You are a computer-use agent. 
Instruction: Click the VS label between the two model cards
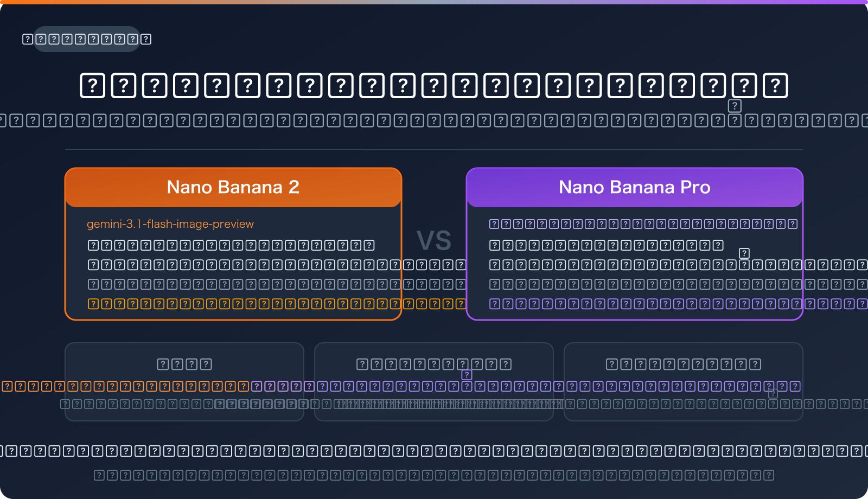point(434,241)
